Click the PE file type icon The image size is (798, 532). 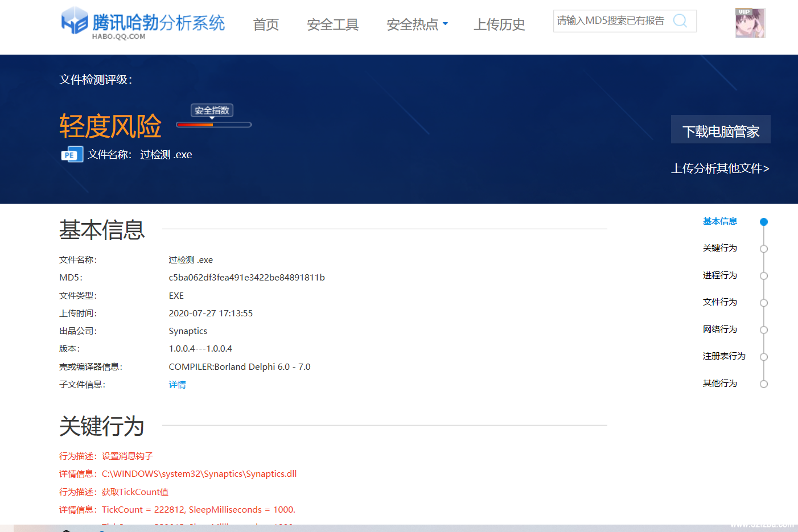tap(72, 155)
